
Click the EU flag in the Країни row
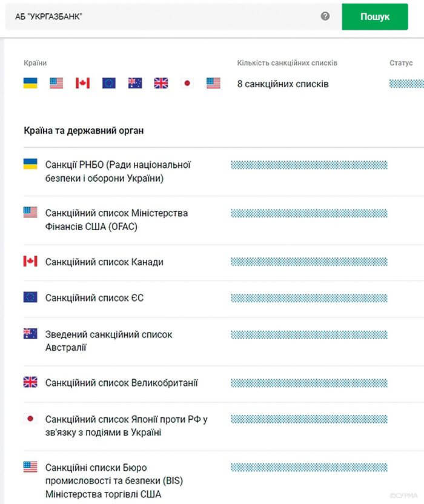[x=109, y=83]
